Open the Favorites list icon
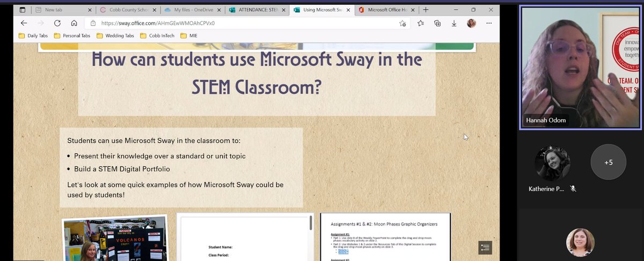The image size is (644, 261). point(421,23)
